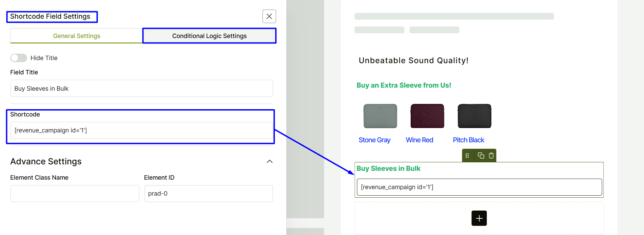Image resolution: width=644 pixels, height=235 pixels.
Task: Click the shortcode box in preview
Action: pos(479,187)
